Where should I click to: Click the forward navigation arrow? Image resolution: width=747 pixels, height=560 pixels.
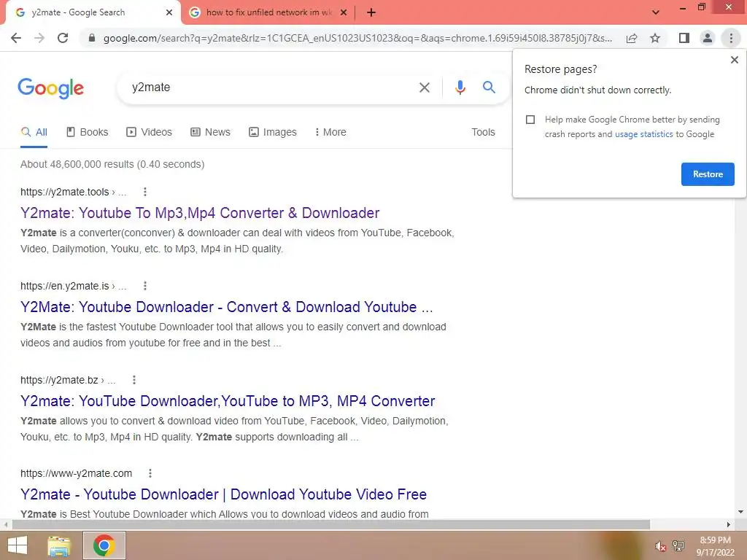[x=39, y=38]
